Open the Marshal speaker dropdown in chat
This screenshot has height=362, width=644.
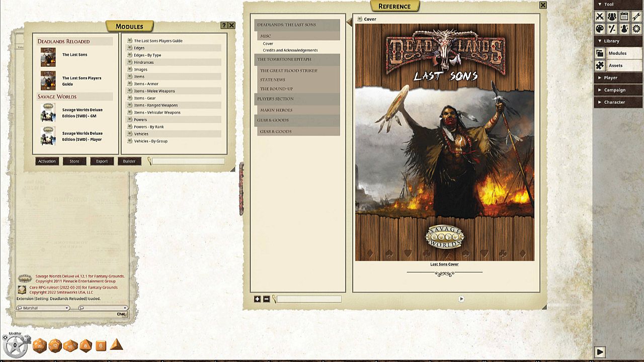43,308
